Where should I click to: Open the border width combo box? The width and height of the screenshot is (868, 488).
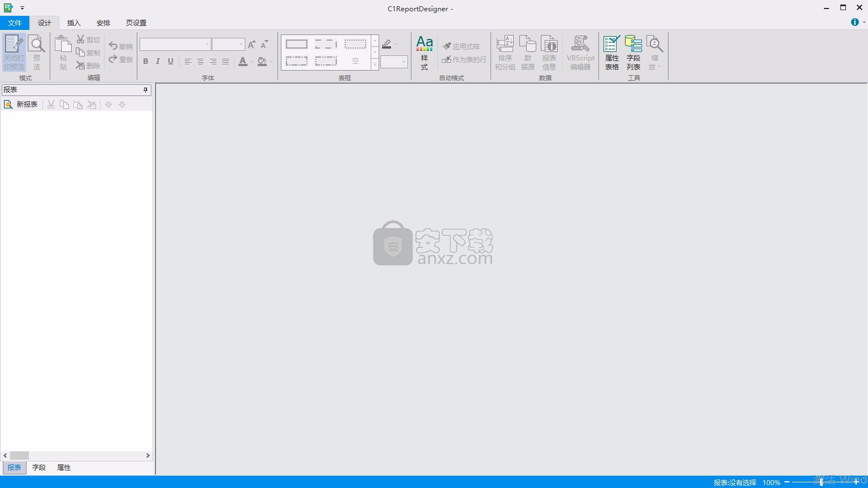pyautogui.click(x=394, y=62)
